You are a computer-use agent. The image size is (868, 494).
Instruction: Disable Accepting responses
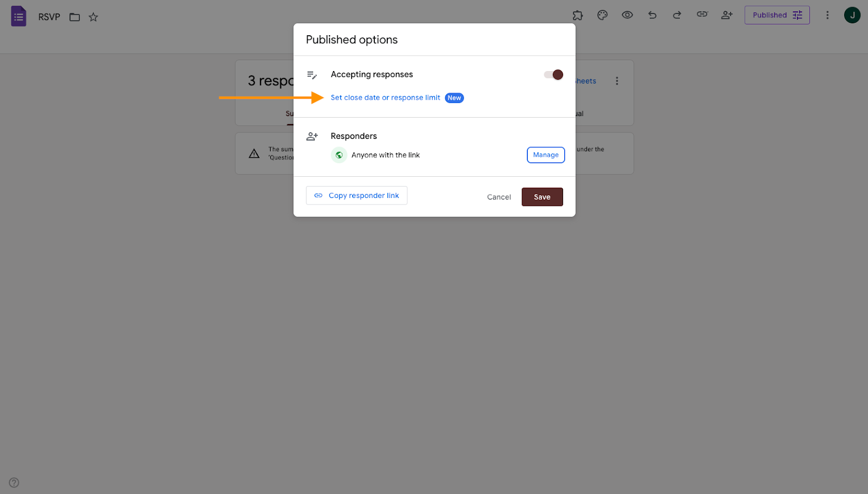coord(553,74)
